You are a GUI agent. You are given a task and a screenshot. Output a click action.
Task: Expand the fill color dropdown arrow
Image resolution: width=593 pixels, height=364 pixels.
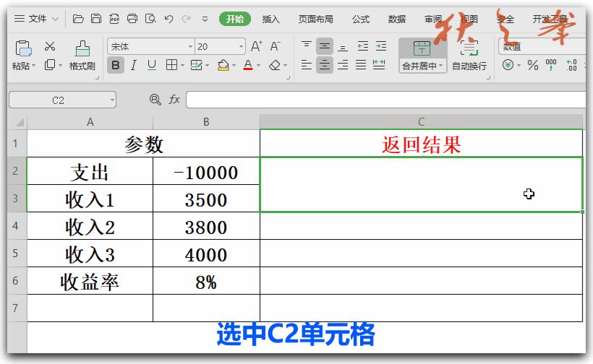(234, 65)
